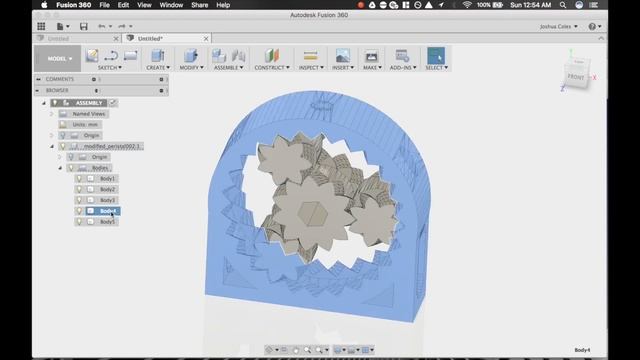Click the Create Sketch tool icon
Screen dimensions: 640x360
[92, 56]
